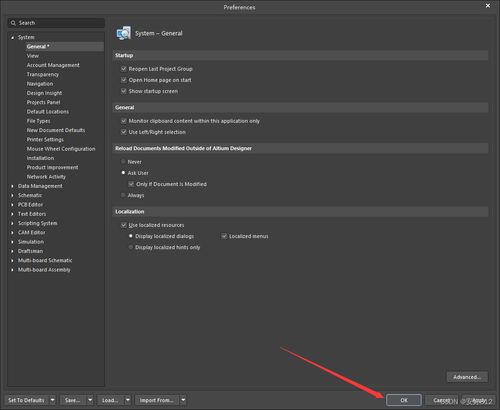Open New Document Defaults page
This screenshot has width=500, height=410.
(x=56, y=130)
